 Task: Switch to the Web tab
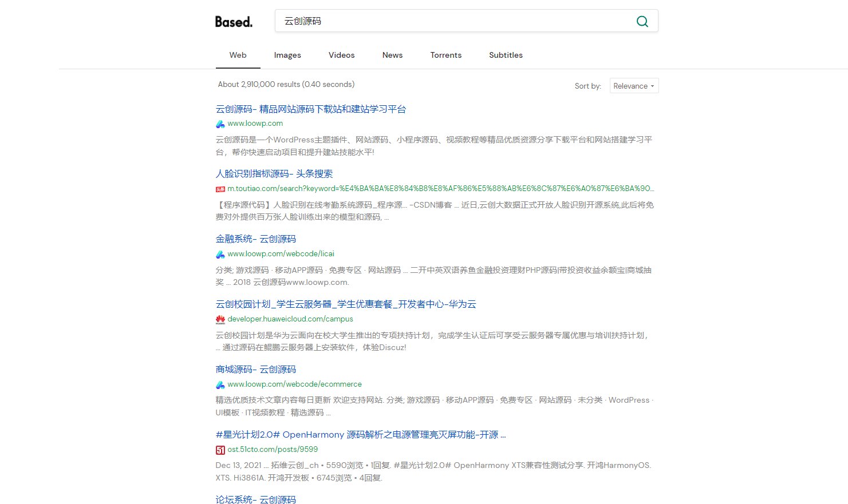238,55
